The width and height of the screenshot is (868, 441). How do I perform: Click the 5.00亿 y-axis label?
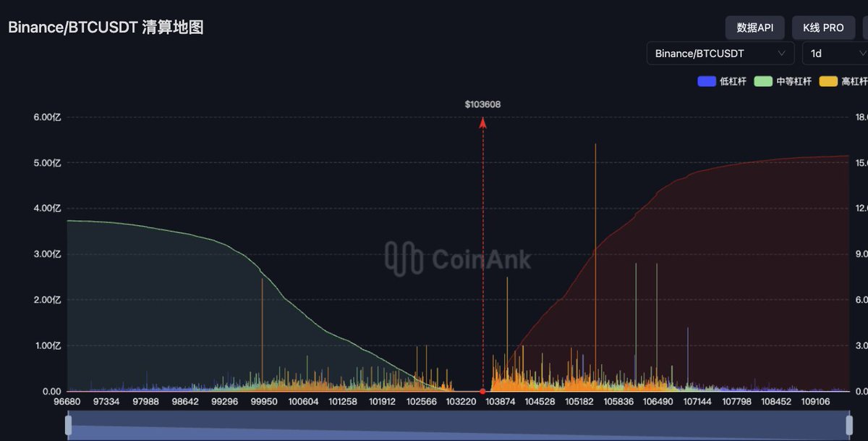pos(48,163)
